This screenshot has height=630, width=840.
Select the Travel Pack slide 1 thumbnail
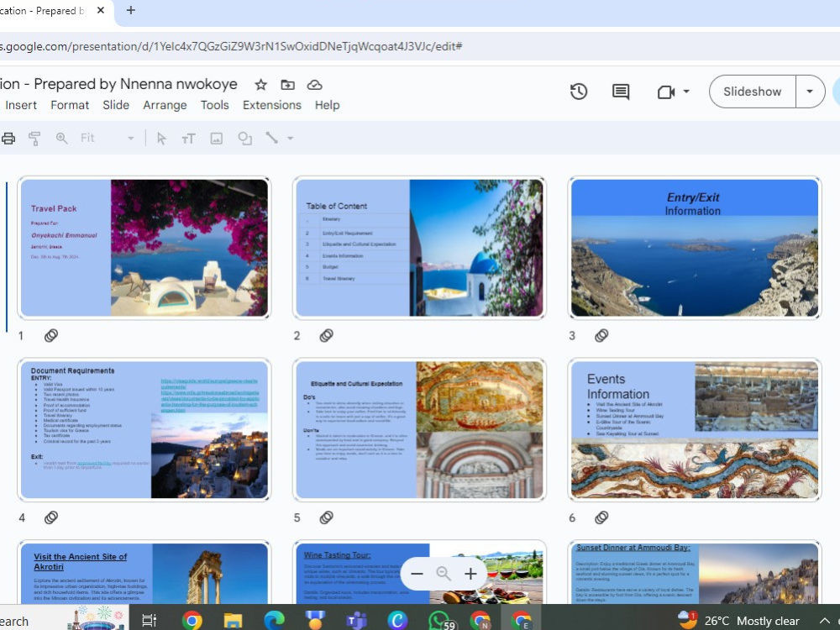coord(144,248)
